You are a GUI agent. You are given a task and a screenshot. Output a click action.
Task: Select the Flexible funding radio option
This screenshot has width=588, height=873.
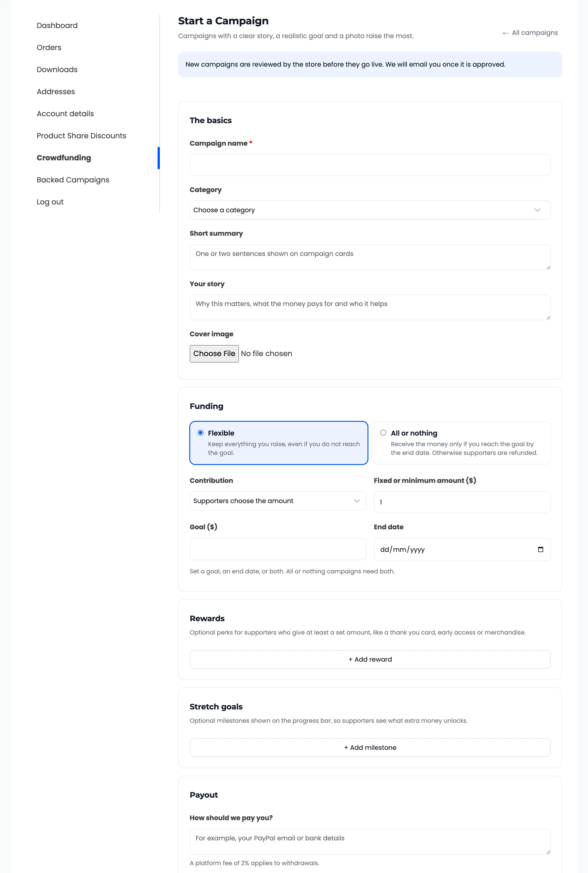click(x=201, y=433)
